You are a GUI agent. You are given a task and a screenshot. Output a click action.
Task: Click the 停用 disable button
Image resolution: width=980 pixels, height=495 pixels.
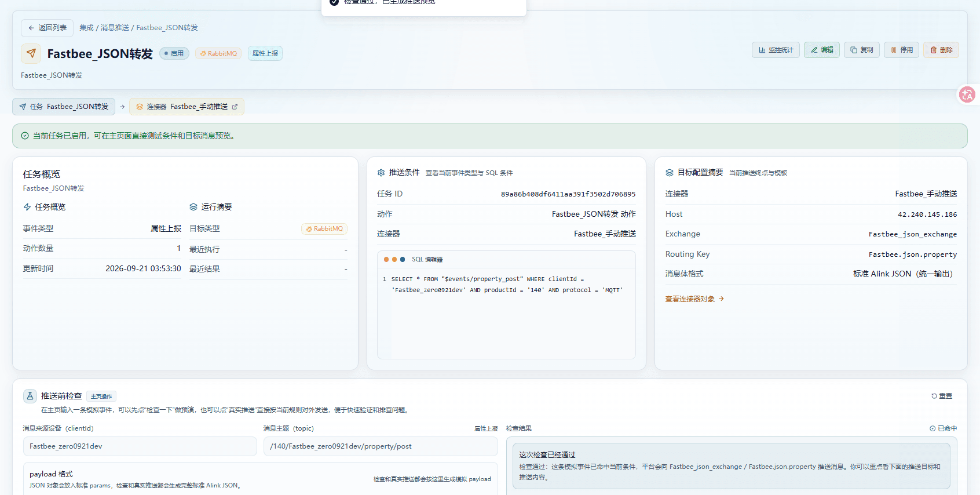(x=901, y=50)
